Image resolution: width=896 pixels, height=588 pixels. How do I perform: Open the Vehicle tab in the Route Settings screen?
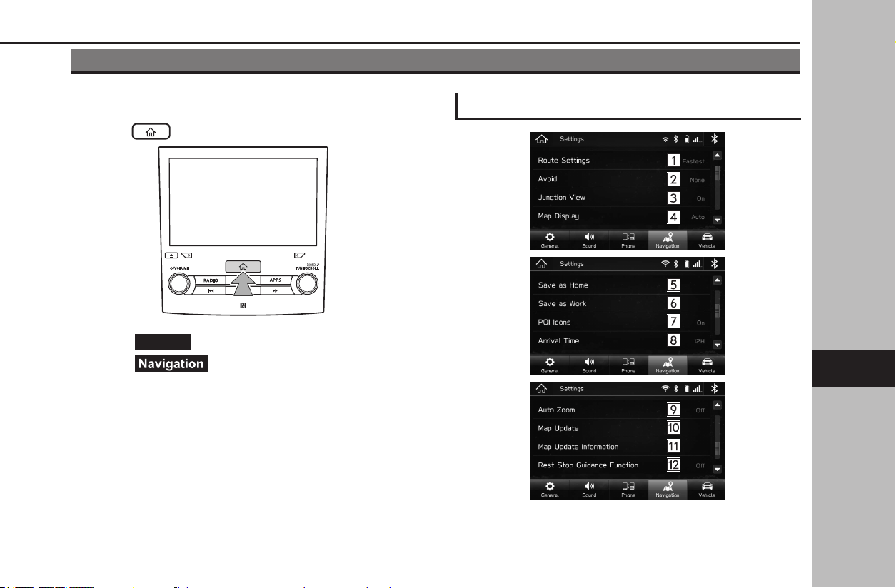[706, 240]
